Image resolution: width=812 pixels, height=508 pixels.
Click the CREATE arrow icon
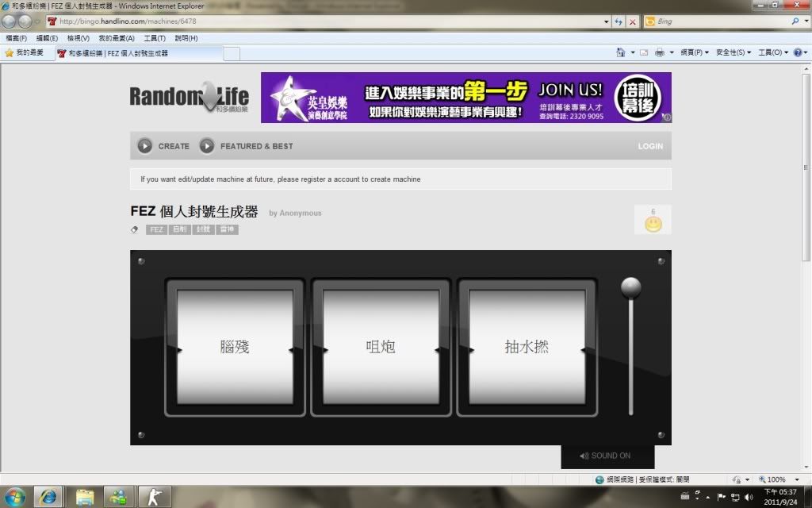click(x=144, y=146)
